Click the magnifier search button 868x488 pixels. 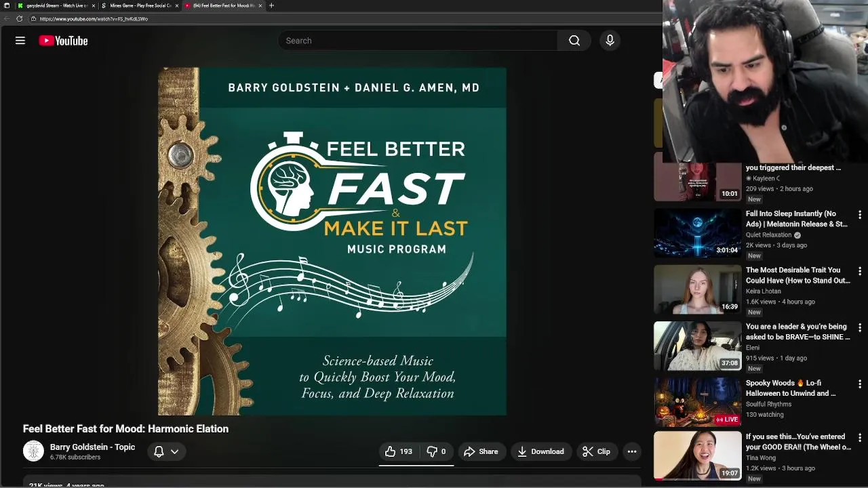574,41
